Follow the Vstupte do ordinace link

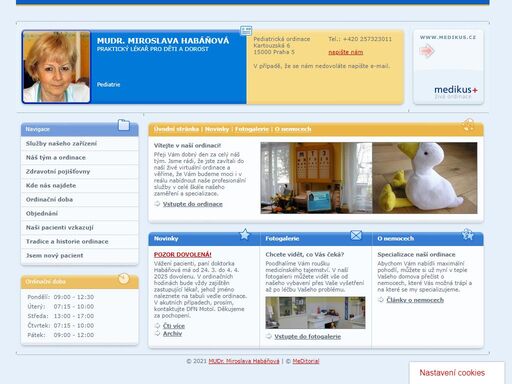click(193, 204)
